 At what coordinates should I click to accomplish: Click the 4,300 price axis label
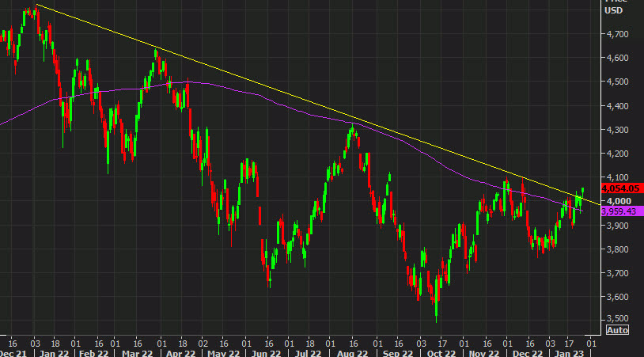tap(616, 130)
